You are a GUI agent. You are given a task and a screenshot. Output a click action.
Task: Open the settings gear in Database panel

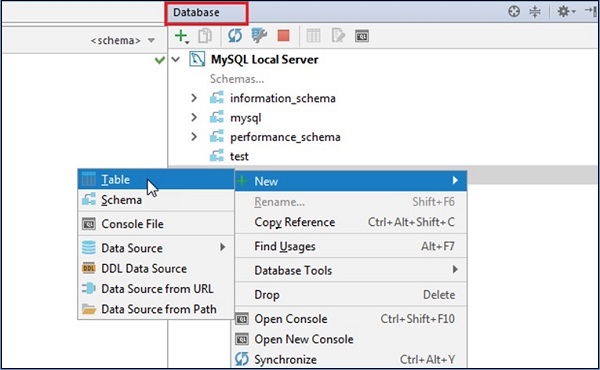coord(566,12)
